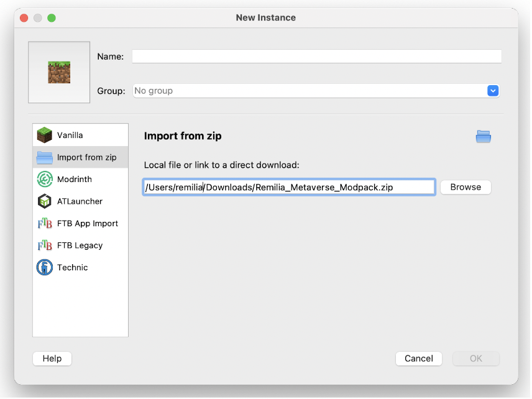532x399 pixels.
Task: Click the FTB App Import icon
Action: [x=45, y=223]
